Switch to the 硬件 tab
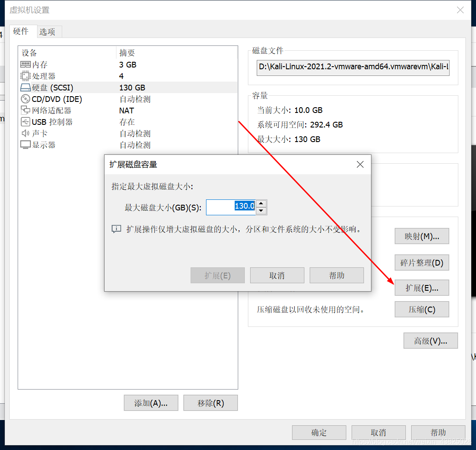The width and height of the screenshot is (476, 450). tap(21, 31)
